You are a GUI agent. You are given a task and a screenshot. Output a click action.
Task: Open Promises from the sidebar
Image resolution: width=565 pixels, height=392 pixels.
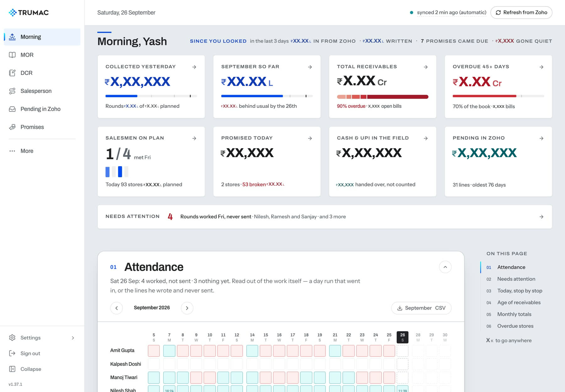[42, 127]
